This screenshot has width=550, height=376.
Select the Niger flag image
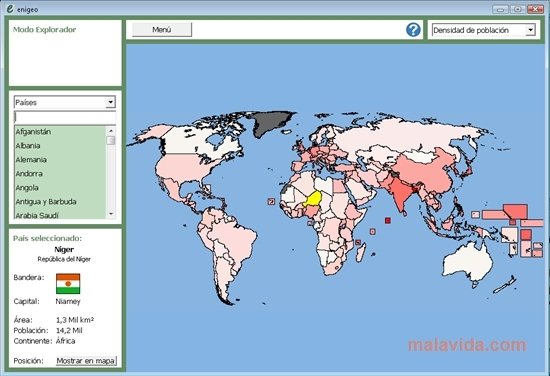point(68,284)
